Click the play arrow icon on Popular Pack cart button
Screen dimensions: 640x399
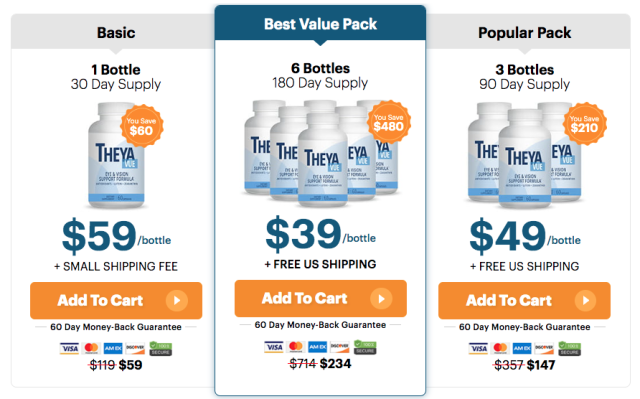[x=586, y=301]
